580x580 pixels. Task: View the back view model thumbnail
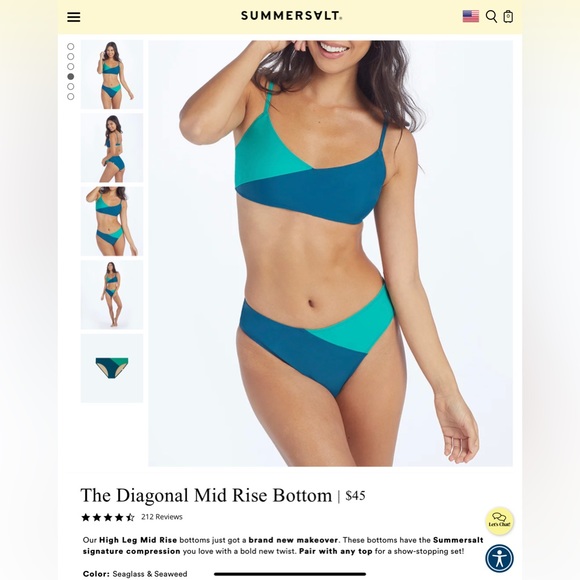(x=112, y=148)
